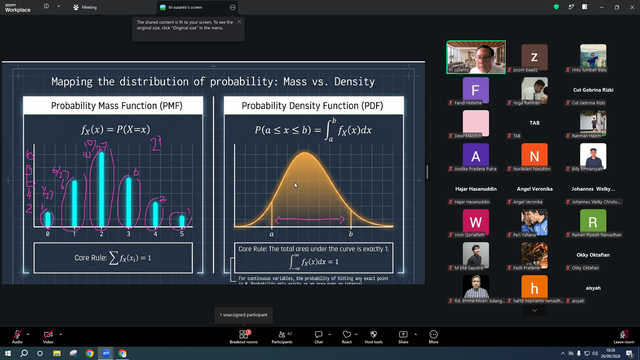Toggle the side panel layout icon
The image size is (640, 360).
tap(585, 7)
